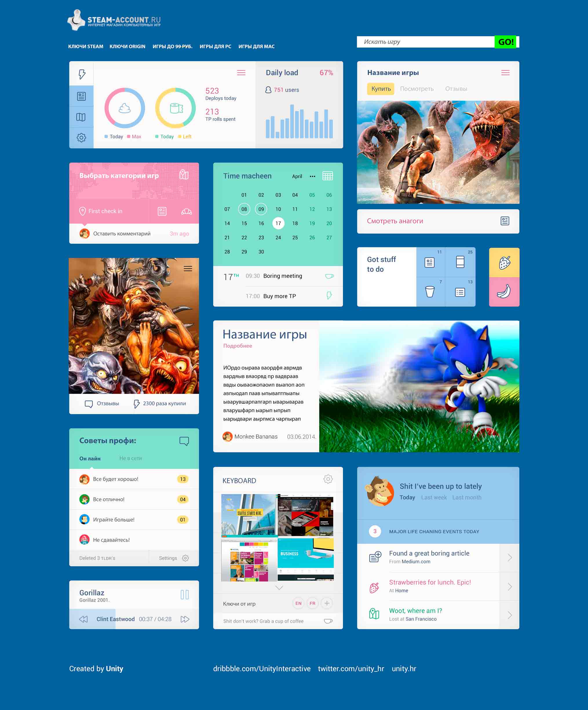
Task: Click the search input field for Искать игру
Action: tap(427, 41)
